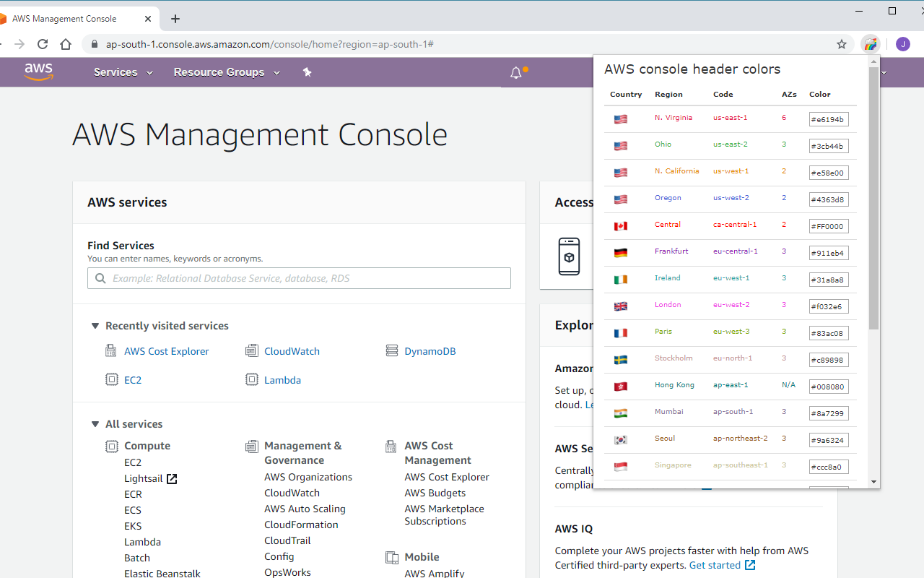Click the pin shortcut icon in header
Screen dimensions: 924x578
307,72
